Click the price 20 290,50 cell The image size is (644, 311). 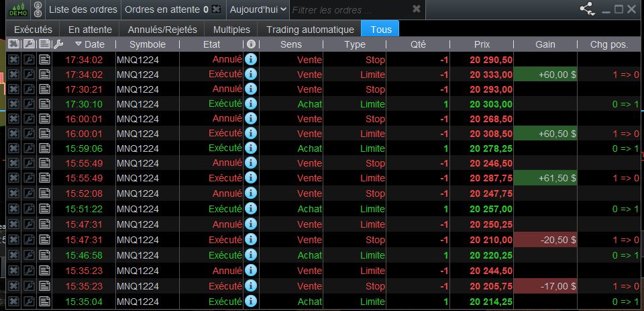482,60
